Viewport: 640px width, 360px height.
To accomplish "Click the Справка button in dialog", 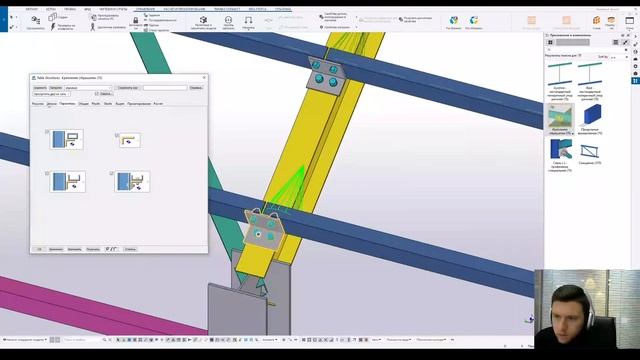I will click(196, 88).
